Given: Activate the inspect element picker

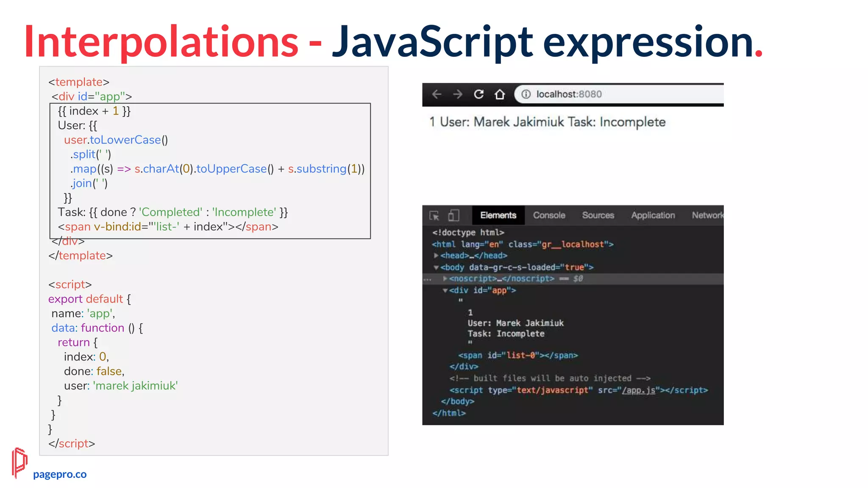Looking at the screenshot, I should [x=434, y=216].
